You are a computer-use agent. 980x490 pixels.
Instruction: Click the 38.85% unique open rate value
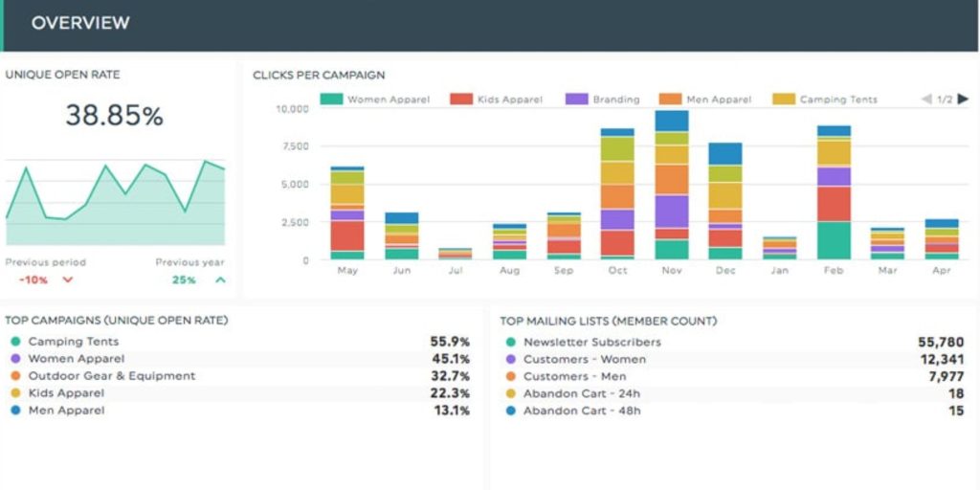click(x=114, y=116)
